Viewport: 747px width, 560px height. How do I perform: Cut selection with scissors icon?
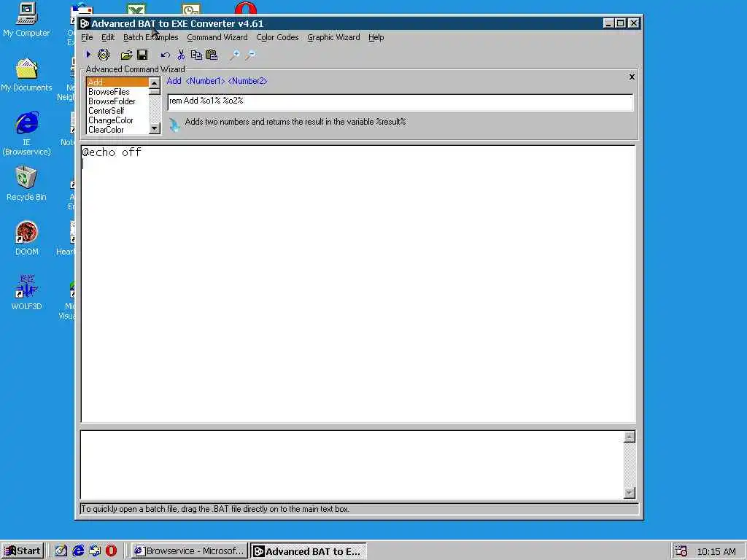tap(181, 55)
